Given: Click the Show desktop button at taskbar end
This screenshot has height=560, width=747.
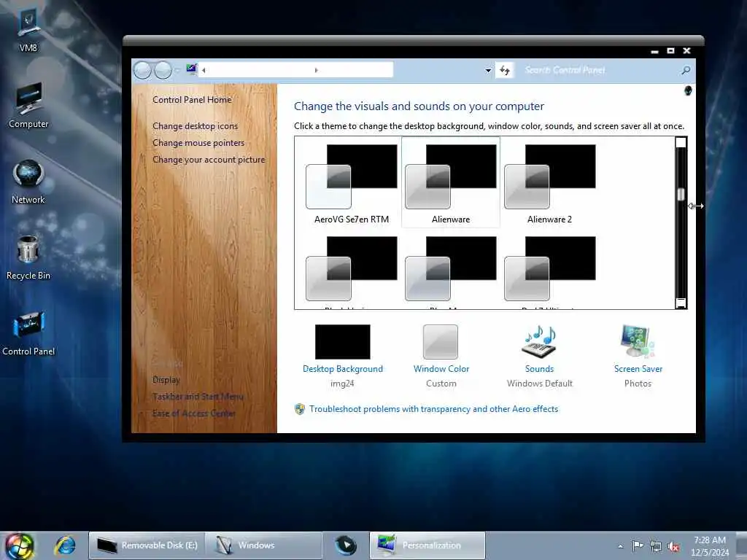Looking at the screenshot, I should click(741, 545).
